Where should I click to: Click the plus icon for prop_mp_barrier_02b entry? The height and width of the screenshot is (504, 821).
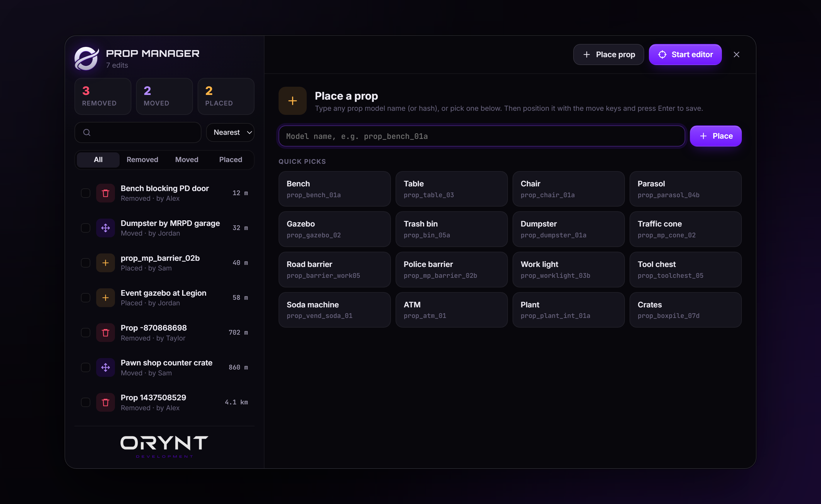pos(105,263)
